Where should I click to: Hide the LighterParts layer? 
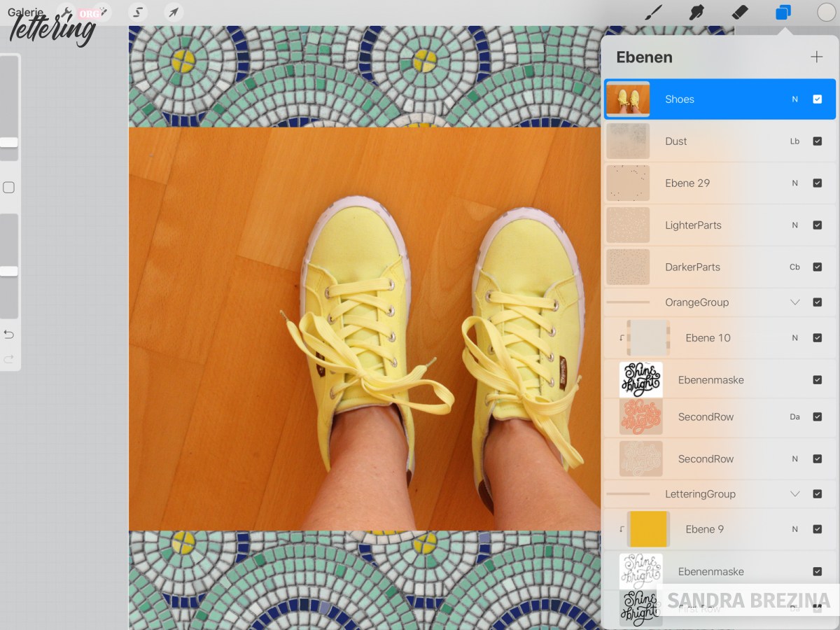[817, 225]
